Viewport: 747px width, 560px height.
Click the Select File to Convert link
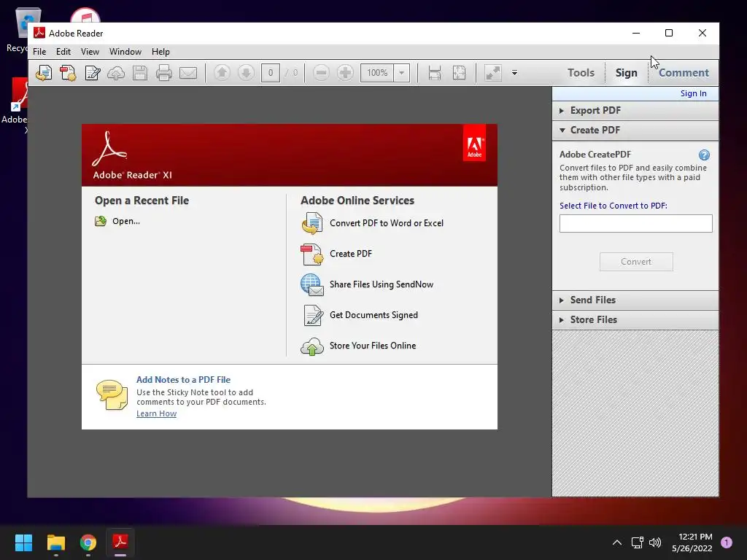coord(613,206)
